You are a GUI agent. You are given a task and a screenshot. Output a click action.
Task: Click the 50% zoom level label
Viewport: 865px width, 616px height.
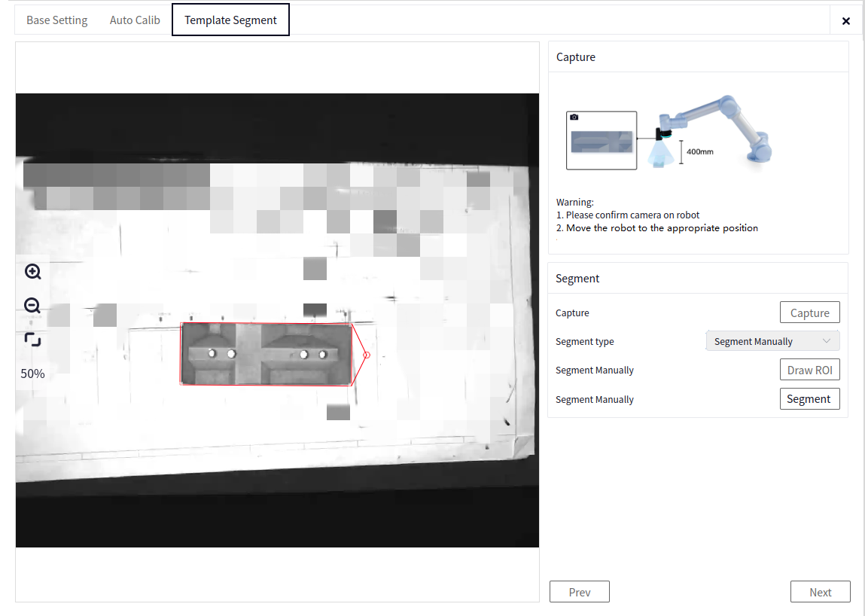coord(32,374)
